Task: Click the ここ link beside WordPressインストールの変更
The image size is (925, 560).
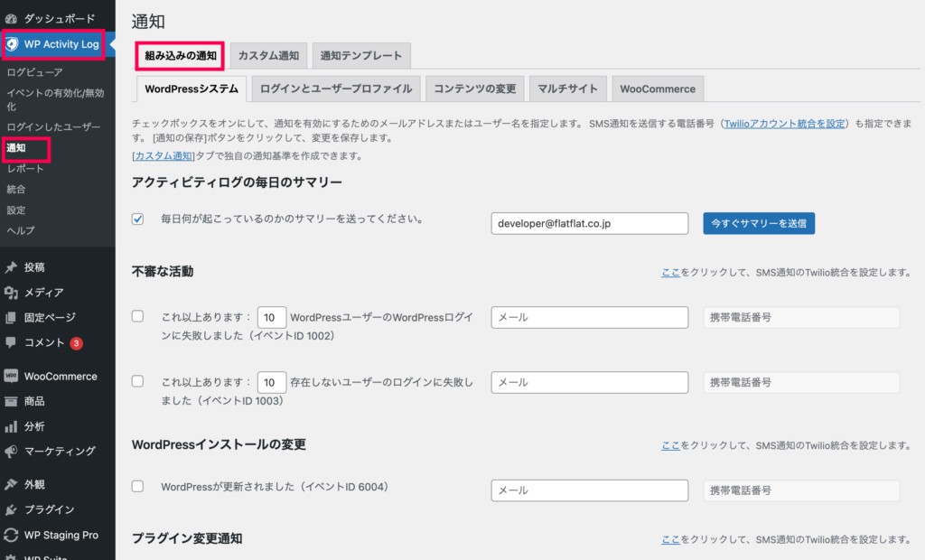Action: (671, 445)
